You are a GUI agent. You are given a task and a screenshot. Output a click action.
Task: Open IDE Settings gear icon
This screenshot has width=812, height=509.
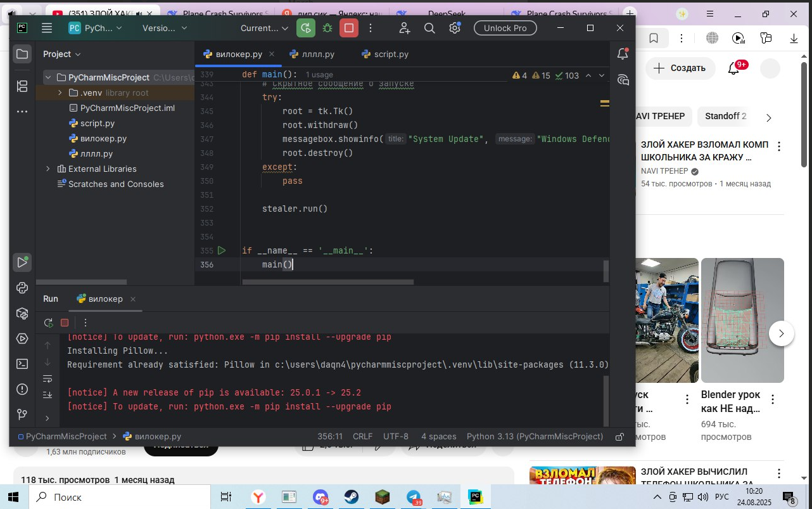455,28
